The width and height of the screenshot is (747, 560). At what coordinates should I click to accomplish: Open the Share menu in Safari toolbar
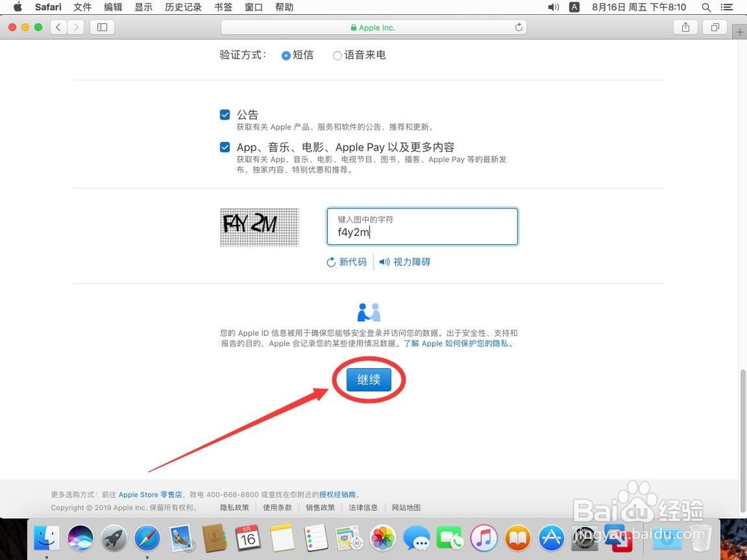click(686, 27)
